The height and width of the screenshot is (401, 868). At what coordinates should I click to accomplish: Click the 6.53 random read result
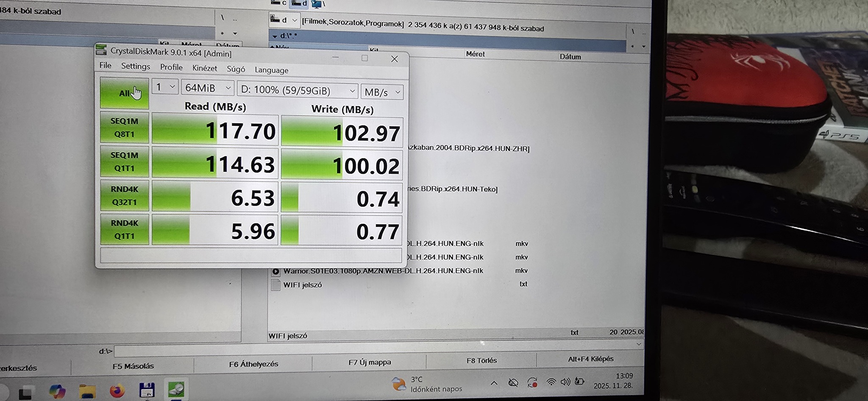click(x=215, y=197)
